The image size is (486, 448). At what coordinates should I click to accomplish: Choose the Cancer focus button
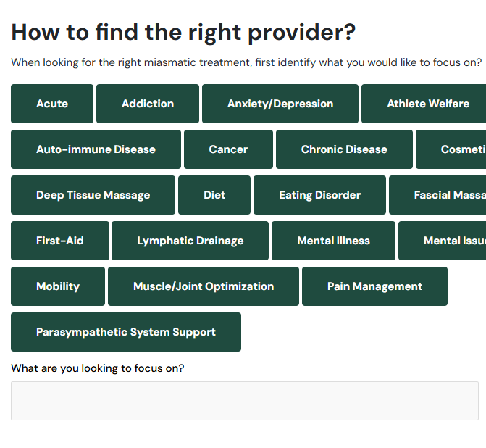[x=228, y=149]
